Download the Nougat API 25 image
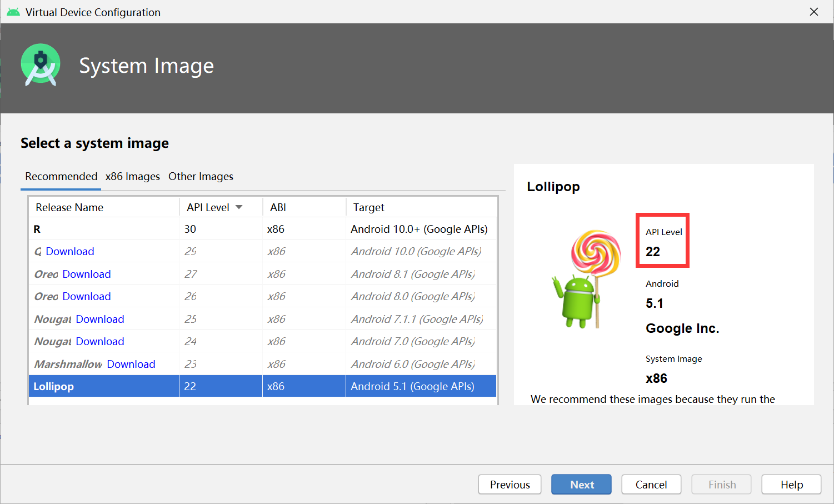 [x=100, y=318]
